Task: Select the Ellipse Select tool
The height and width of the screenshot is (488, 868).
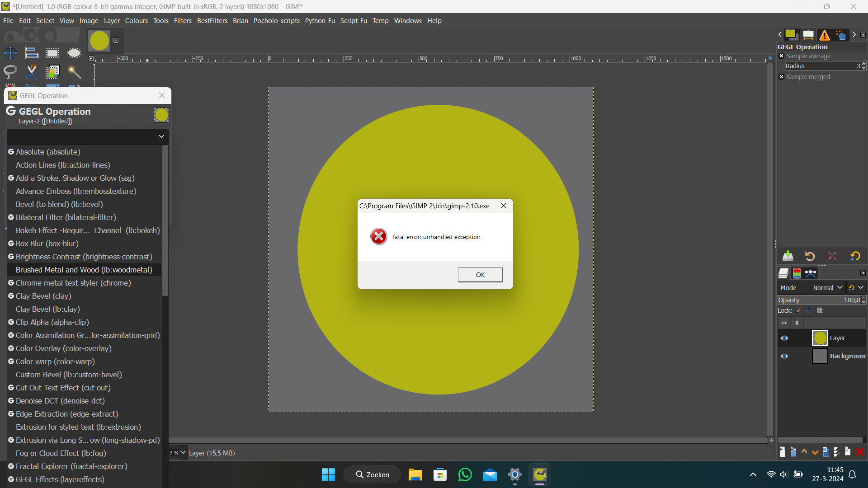Action: [x=74, y=53]
